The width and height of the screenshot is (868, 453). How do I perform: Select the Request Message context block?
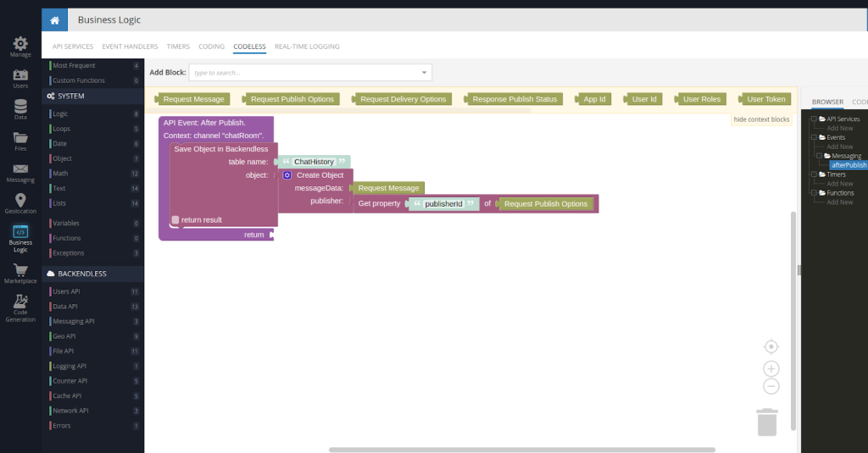click(192, 99)
